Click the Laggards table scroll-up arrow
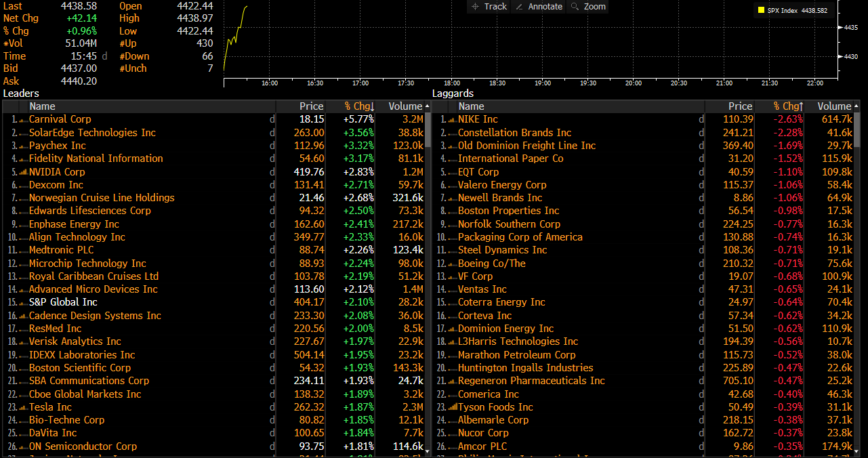This screenshot has height=458, width=868. pos(856,106)
